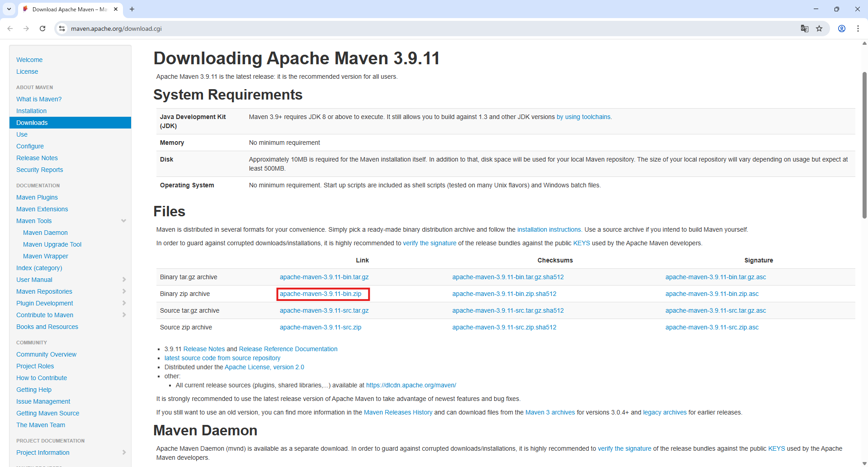Bookmark this page with the star icon
The image size is (868, 467).
(819, 29)
